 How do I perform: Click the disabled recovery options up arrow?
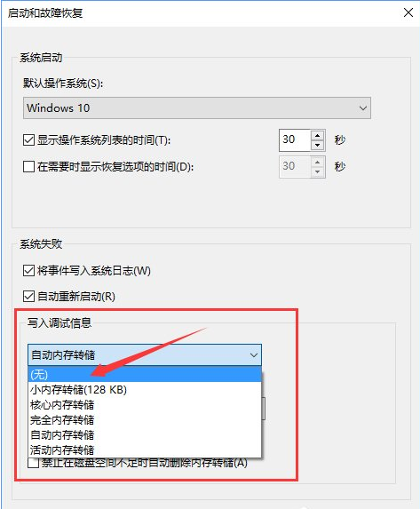tap(317, 162)
